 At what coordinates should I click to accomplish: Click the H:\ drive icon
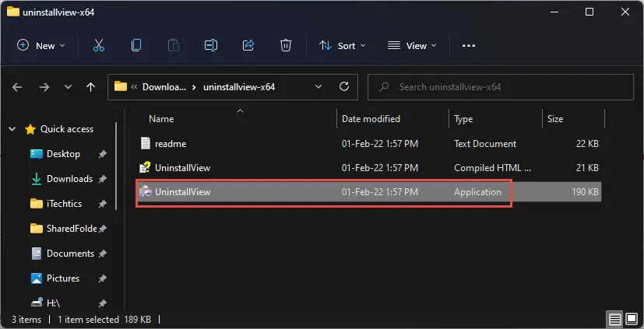click(x=36, y=303)
